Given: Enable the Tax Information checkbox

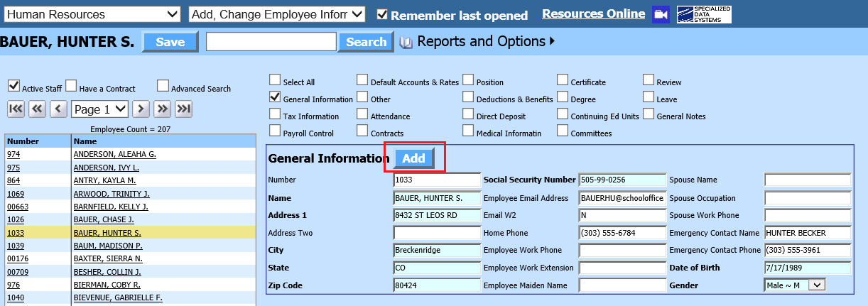Looking at the screenshot, I should coord(275,114).
